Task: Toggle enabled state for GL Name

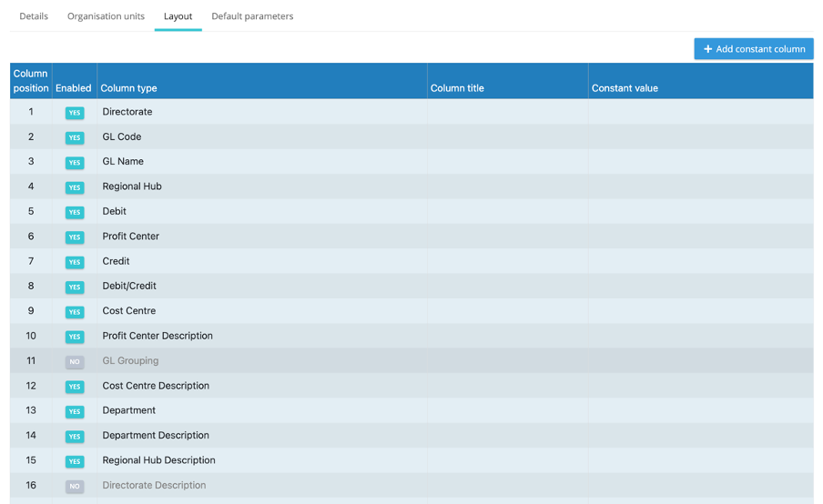Action: point(75,163)
